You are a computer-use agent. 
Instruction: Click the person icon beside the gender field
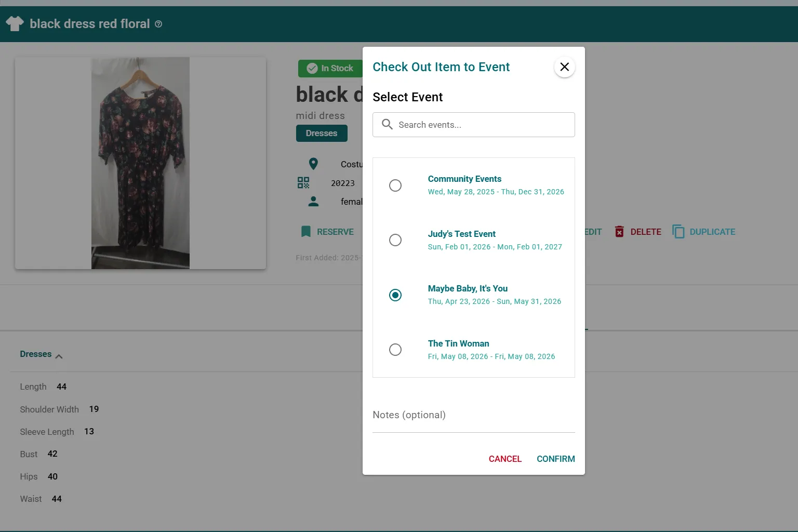[313, 202]
